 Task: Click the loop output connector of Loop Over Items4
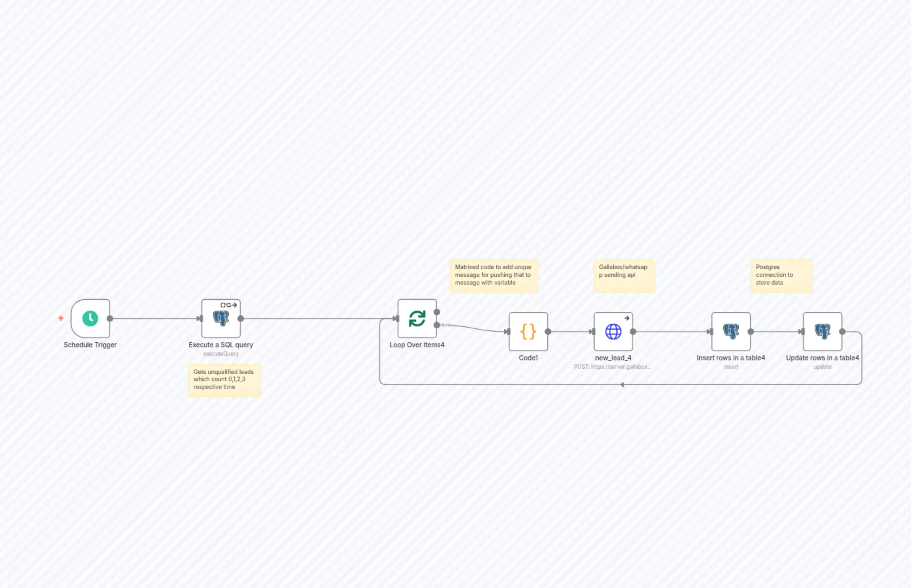[437, 325]
